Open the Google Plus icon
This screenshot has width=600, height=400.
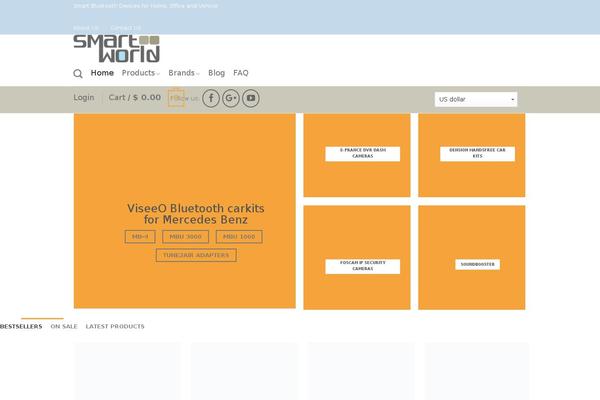click(x=231, y=98)
